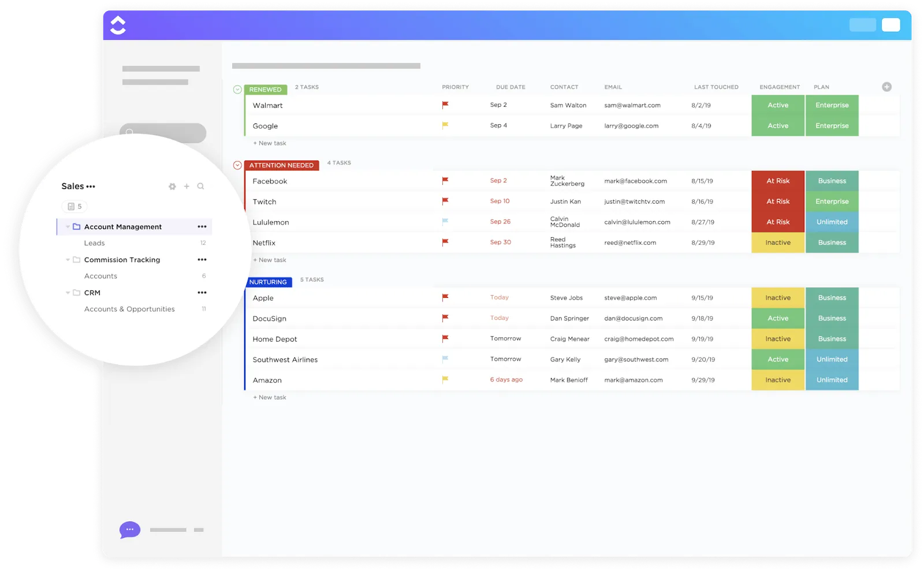Sort by Last Touched column header
The width and height of the screenshot is (924, 571).
click(716, 87)
